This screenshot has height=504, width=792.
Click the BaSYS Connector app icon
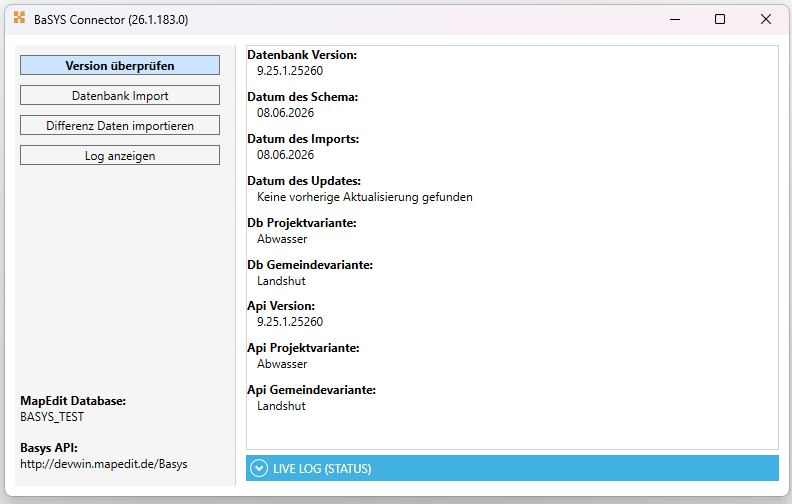19,18
